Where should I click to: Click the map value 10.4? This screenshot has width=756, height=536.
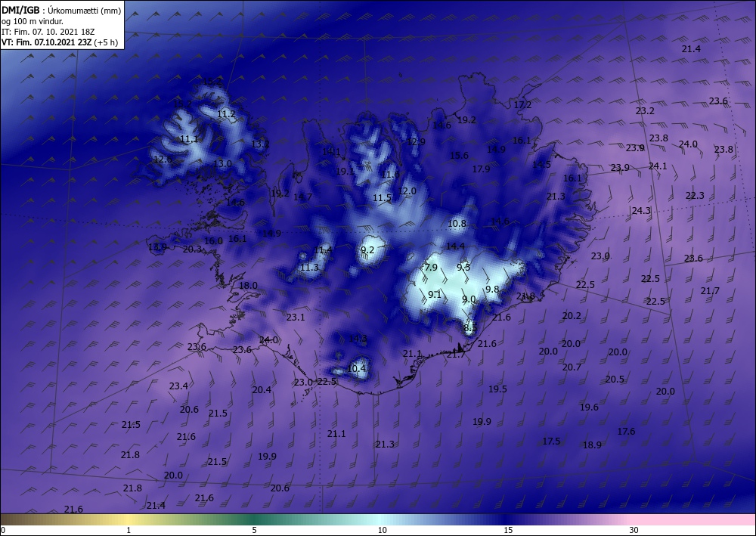pos(356,369)
